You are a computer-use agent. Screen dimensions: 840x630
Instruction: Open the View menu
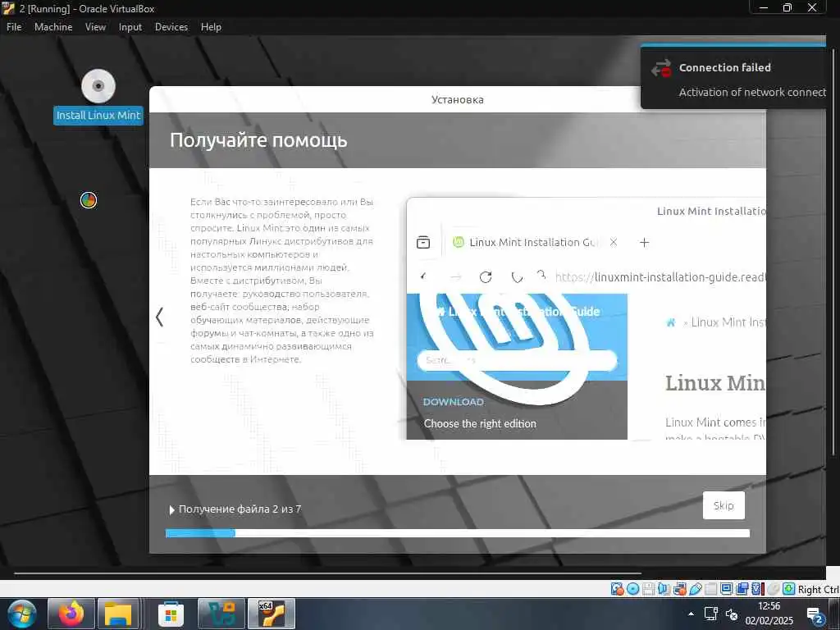[x=95, y=27]
